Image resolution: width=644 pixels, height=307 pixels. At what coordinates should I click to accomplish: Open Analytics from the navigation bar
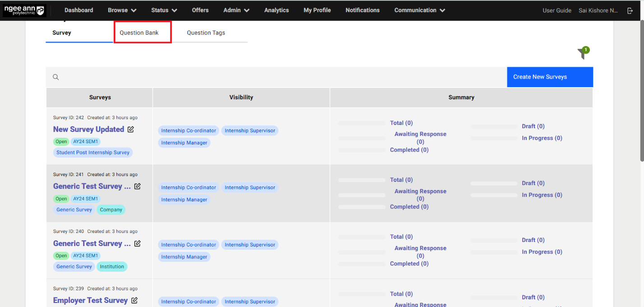pos(276,10)
